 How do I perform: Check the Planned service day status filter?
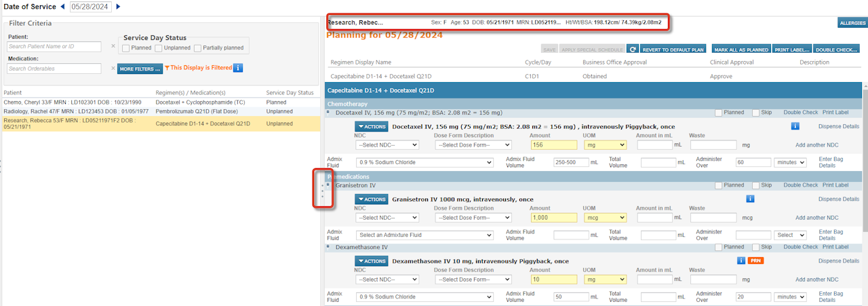[x=126, y=48]
